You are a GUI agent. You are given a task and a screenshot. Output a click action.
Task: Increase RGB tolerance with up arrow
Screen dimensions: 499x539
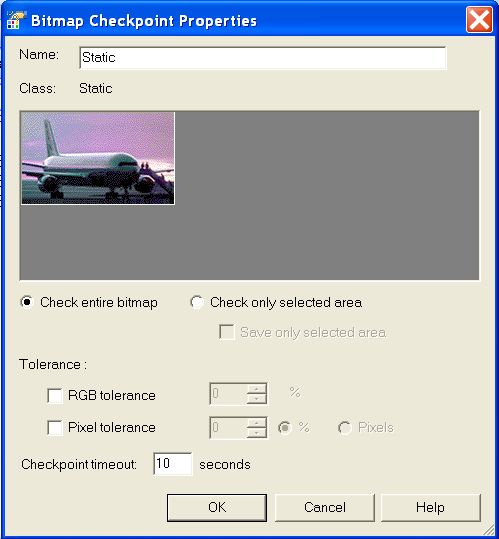pyautogui.click(x=257, y=389)
